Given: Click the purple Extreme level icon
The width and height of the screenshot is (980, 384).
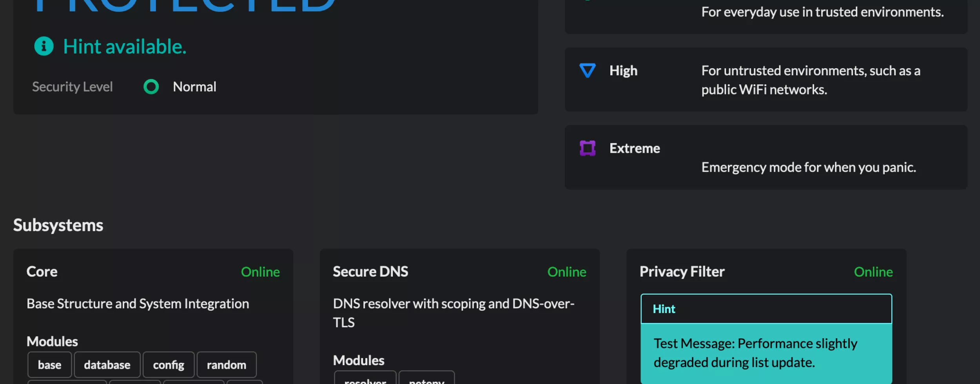Looking at the screenshot, I should click(587, 148).
